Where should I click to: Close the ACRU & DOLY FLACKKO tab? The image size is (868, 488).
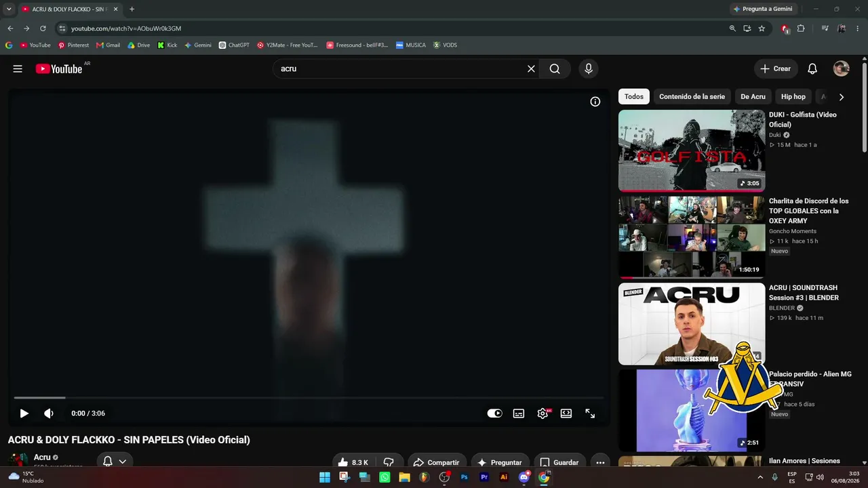click(116, 9)
